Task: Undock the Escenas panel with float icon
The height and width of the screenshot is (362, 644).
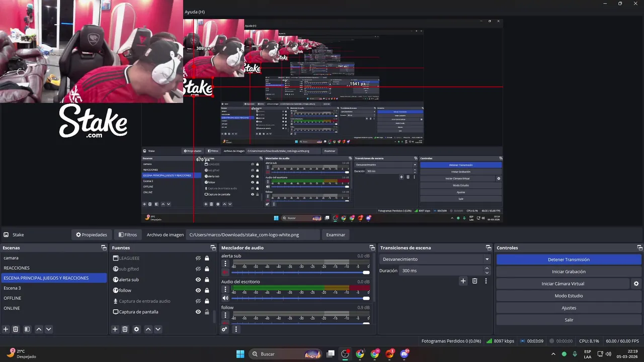Action: (x=104, y=248)
